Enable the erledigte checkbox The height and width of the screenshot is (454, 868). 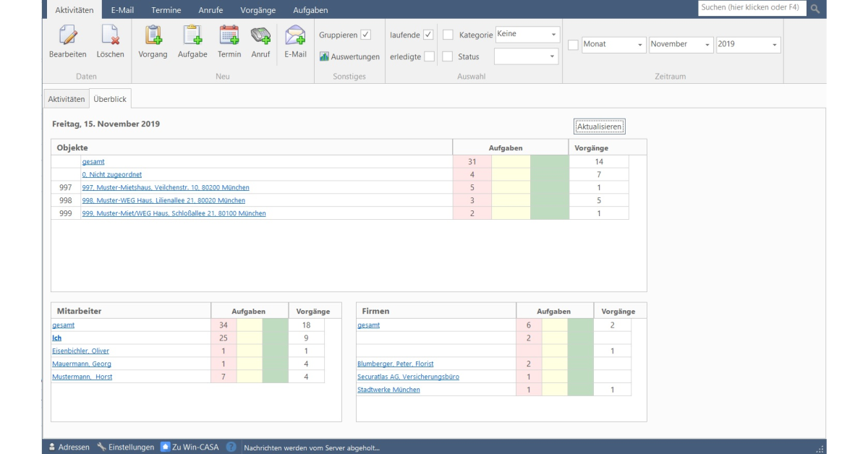pos(429,56)
